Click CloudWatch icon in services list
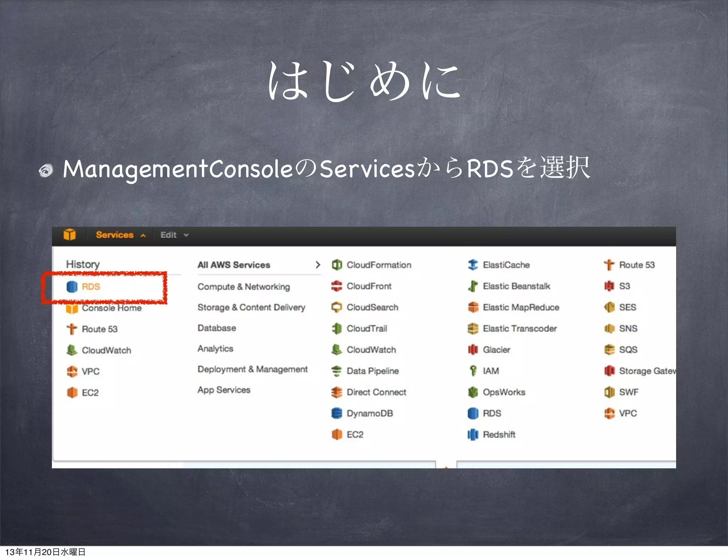 [337, 350]
